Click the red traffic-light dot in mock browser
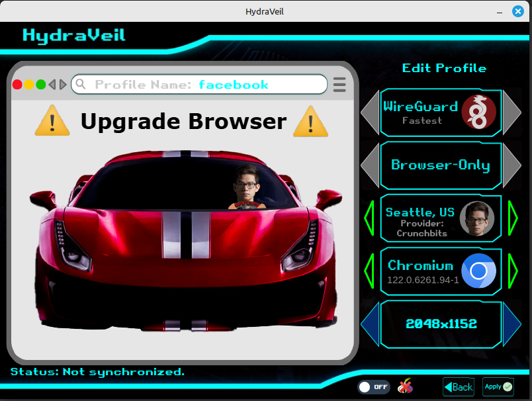 pos(17,85)
